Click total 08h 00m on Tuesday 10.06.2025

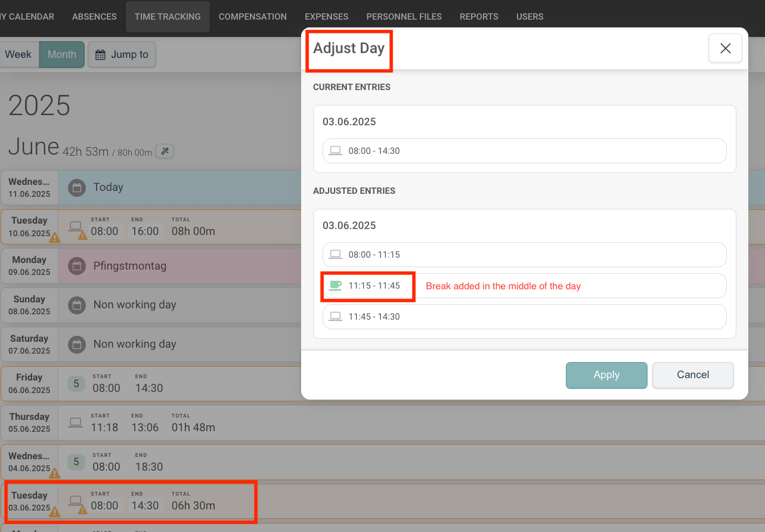pyautogui.click(x=193, y=231)
